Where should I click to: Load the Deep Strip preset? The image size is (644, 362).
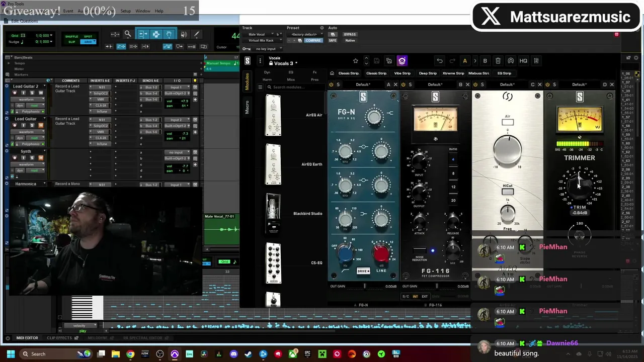428,73
